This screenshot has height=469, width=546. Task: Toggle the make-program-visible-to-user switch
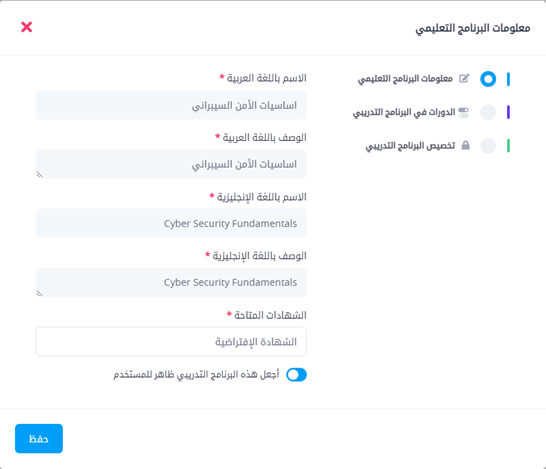[x=296, y=375]
